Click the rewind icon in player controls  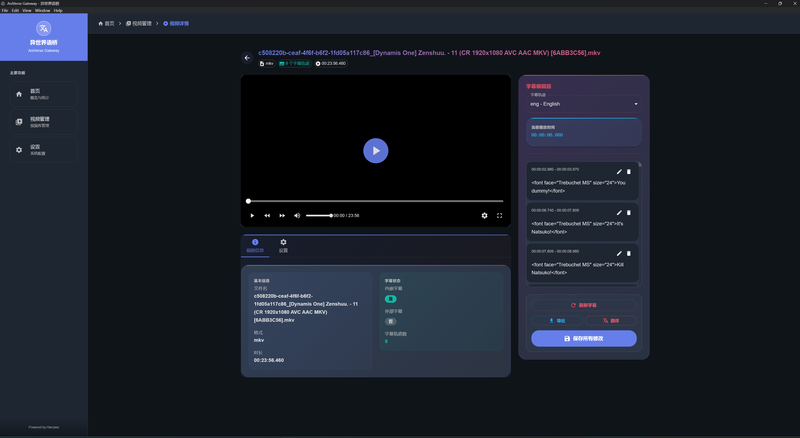[267, 215]
